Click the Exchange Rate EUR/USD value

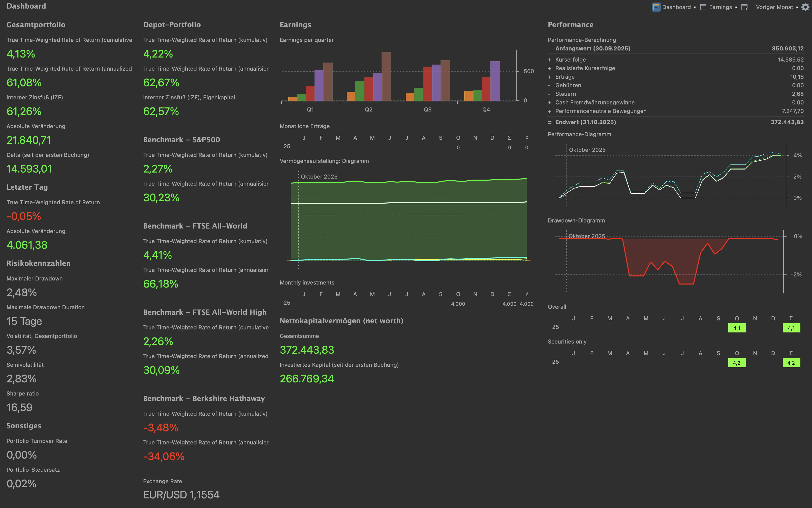(181, 495)
